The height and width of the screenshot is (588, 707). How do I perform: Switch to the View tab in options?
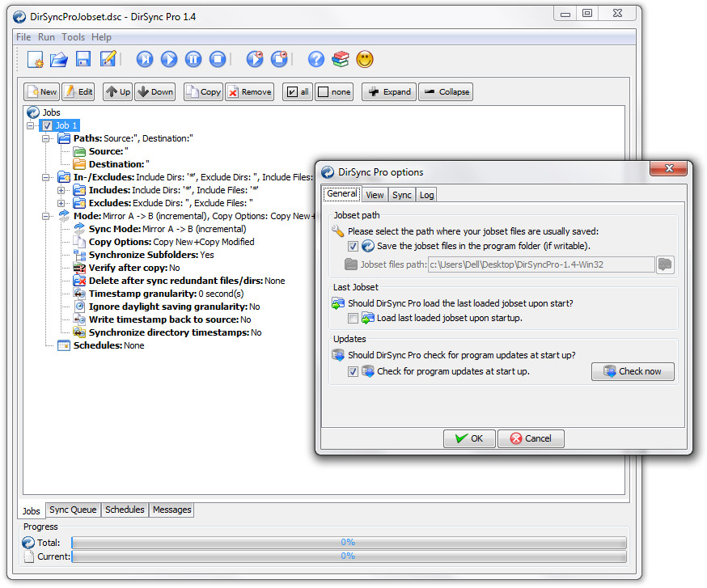pyautogui.click(x=375, y=195)
